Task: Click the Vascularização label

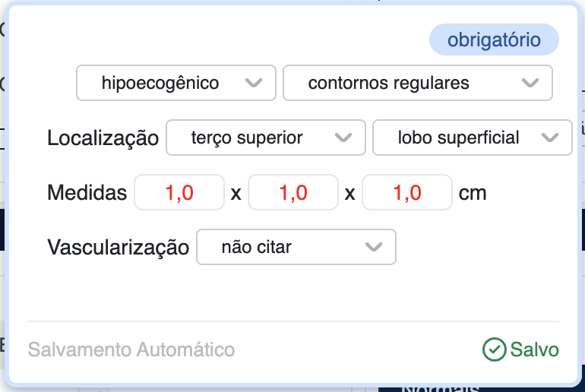Action: pyautogui.click(x=118, y=247)
